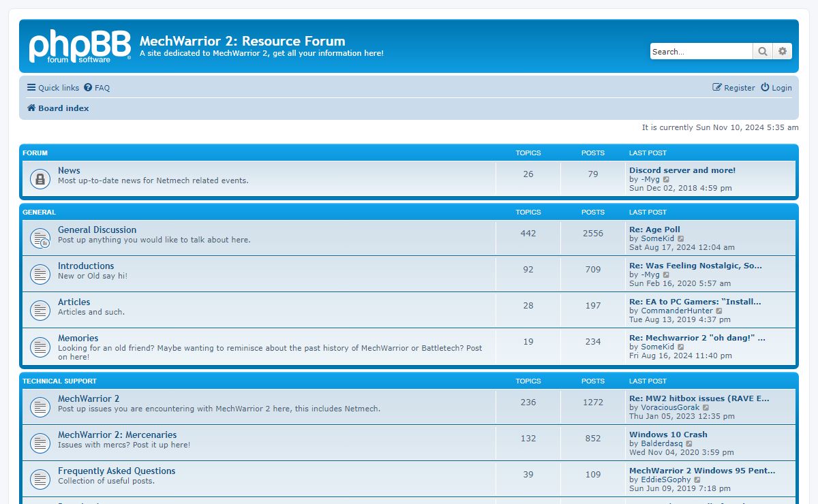818x504 pixels.
Task: View latest post icon beside CommanderHunter
Action: point(719,311)
